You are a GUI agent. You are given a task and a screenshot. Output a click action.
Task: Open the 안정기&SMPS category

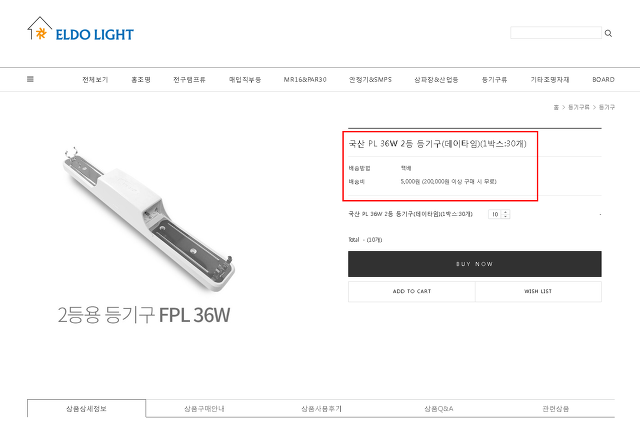(x=370, y=80)
